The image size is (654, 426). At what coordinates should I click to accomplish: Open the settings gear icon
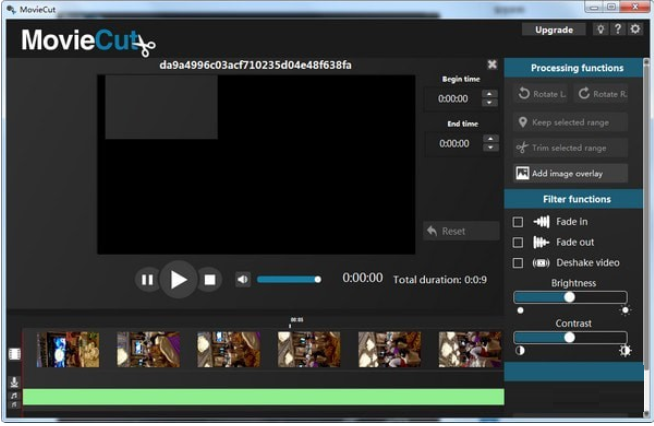pyautogui.click(x=635, y=30)
